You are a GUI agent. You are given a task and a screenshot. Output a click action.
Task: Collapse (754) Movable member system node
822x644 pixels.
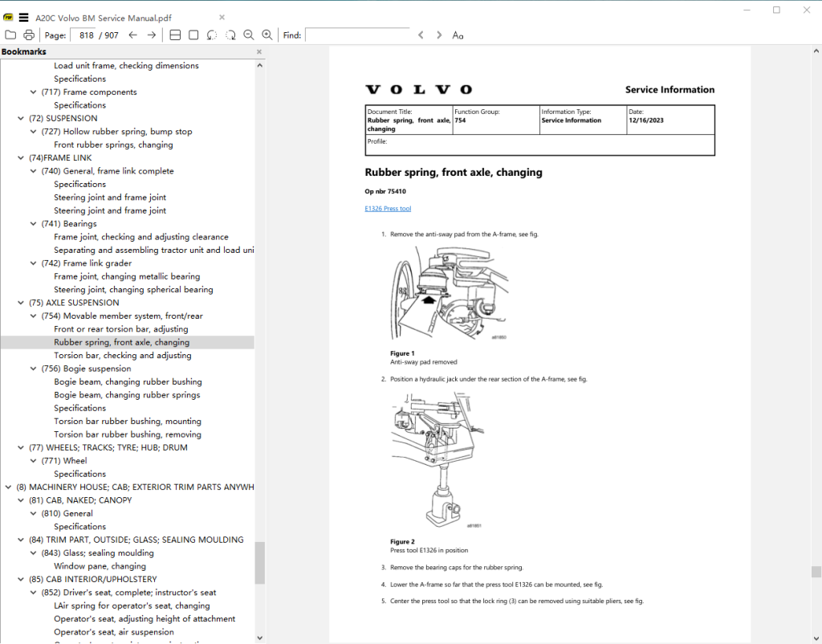33,316
